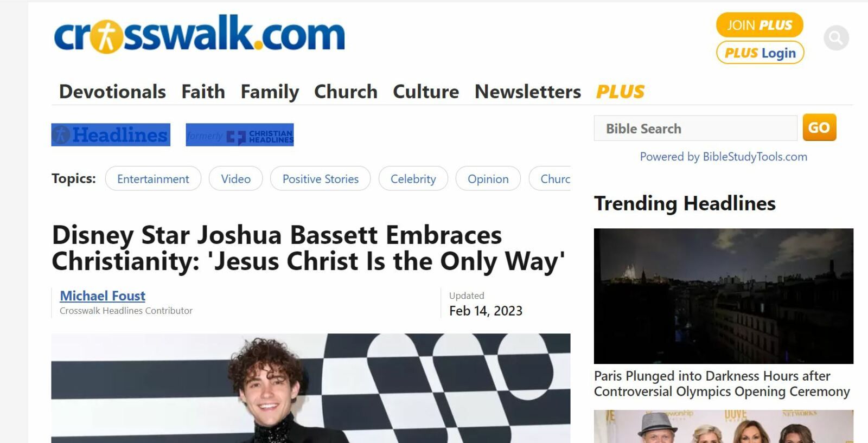868x443 pixels.
Task: Go to the Faith section
Action: 203,92
